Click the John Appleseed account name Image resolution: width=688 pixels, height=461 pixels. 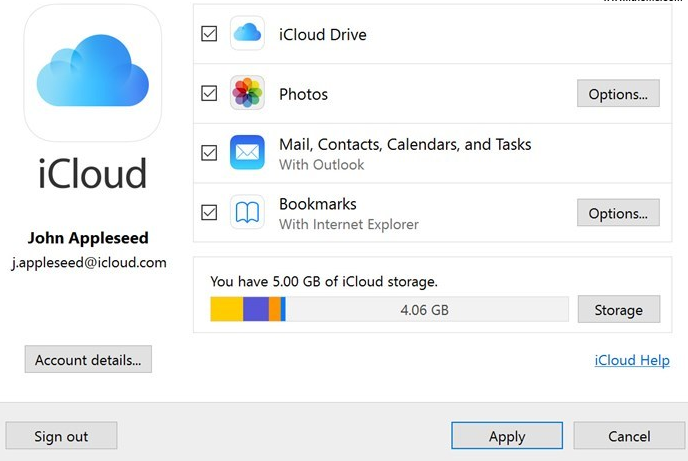pos(88,238)
